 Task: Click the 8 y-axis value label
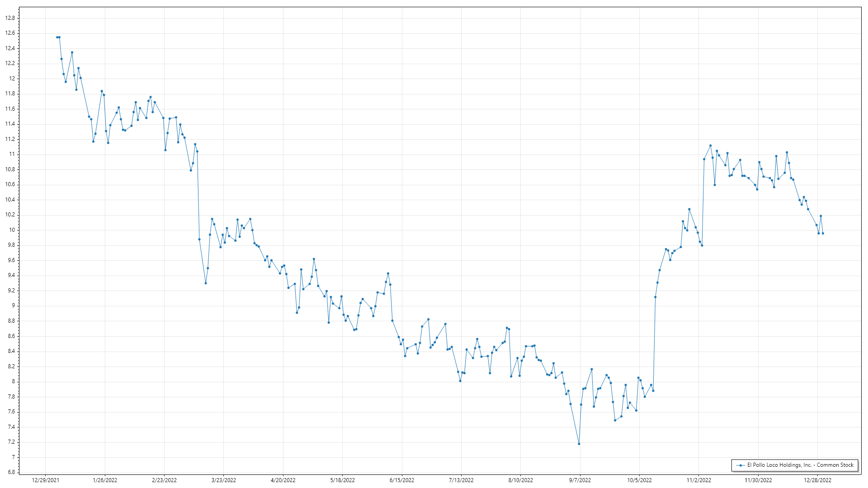[x=13, y=382]
